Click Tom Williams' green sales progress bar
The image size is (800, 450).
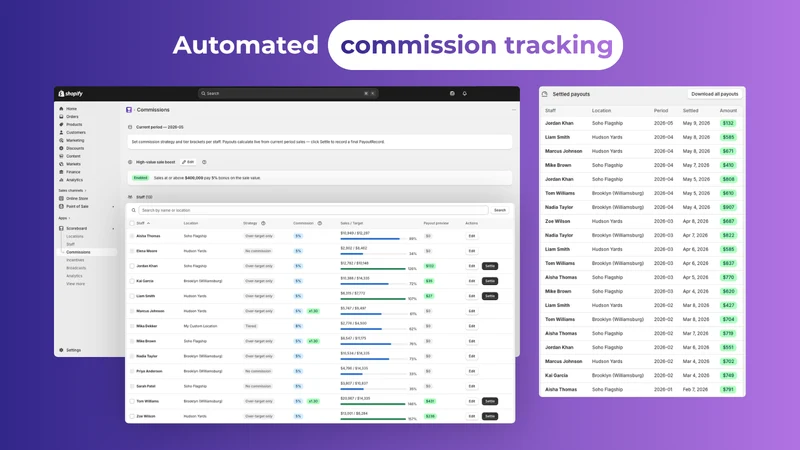(373, 404)
